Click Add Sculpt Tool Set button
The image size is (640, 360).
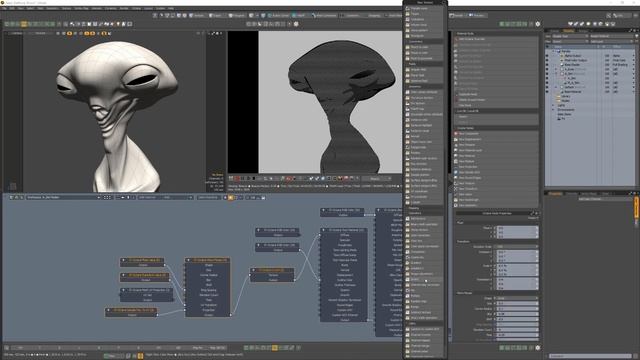(x=496, y=39)
